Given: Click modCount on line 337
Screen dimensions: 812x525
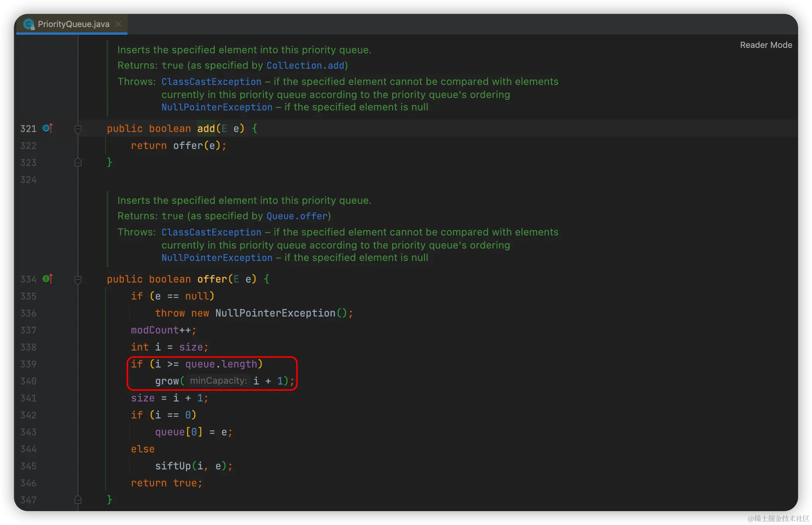Looking at the screenshot, I should tap(155, 330).
